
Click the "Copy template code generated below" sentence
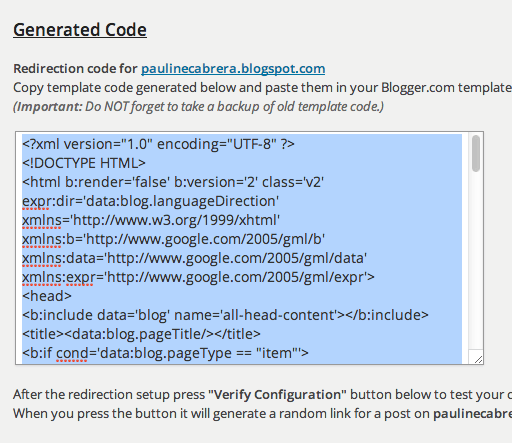(262, 88)
